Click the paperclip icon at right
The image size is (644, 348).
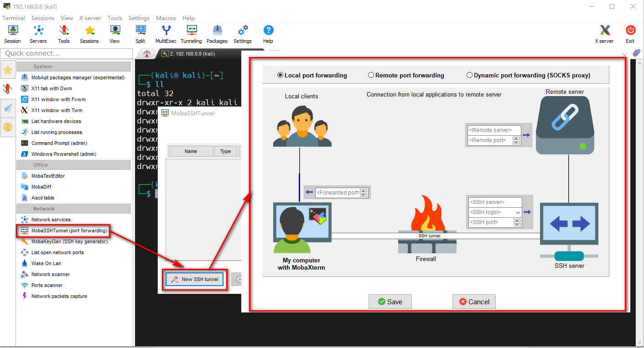click(637, 53)
